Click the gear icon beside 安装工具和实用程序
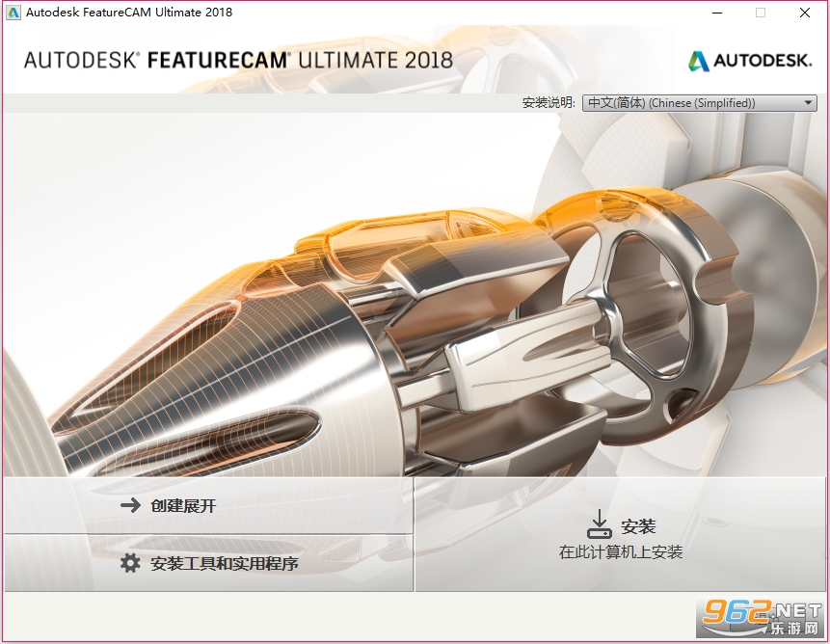 pos(130,563)
